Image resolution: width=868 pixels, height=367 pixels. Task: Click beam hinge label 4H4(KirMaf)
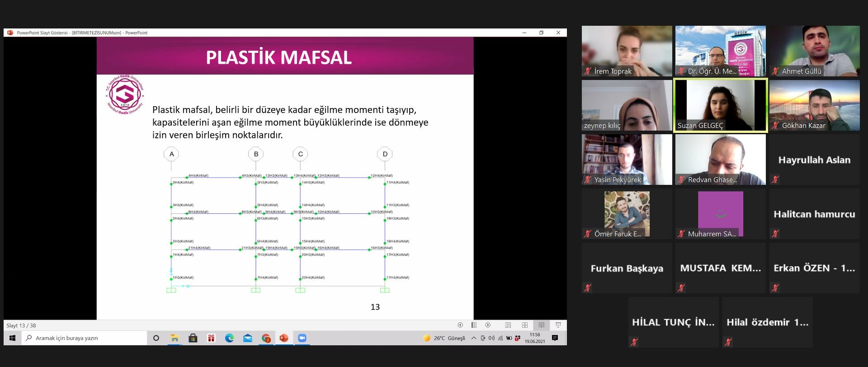click(198, 175)
